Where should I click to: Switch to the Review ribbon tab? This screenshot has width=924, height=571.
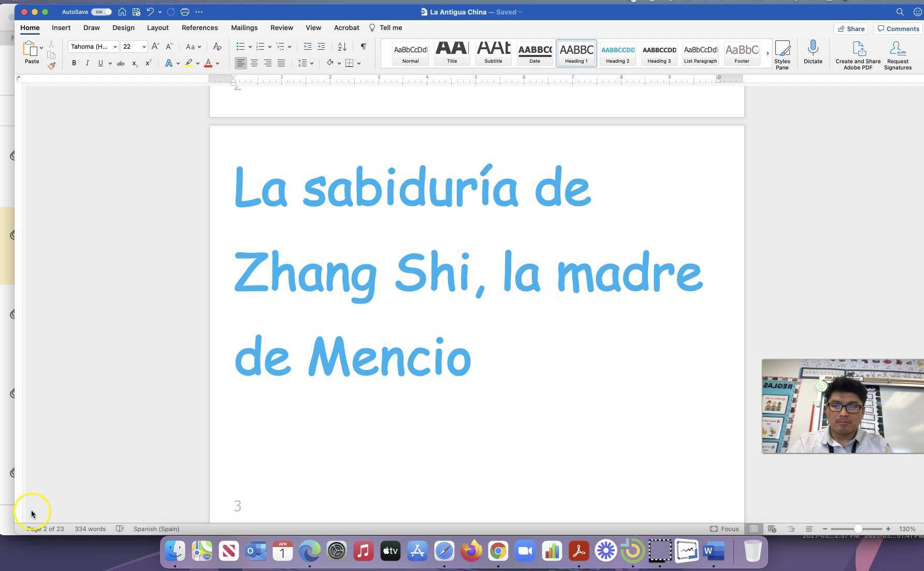click(282, 27)
